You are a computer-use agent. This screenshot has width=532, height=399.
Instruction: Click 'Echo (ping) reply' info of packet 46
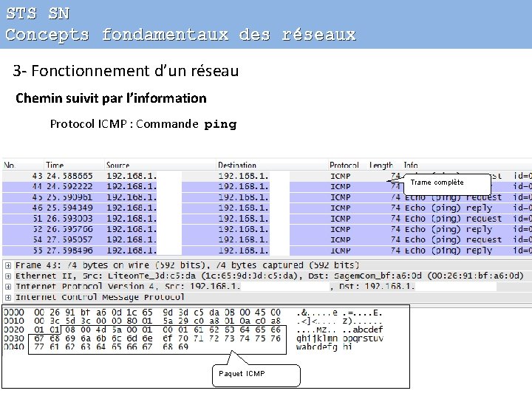tap(449, 208)
